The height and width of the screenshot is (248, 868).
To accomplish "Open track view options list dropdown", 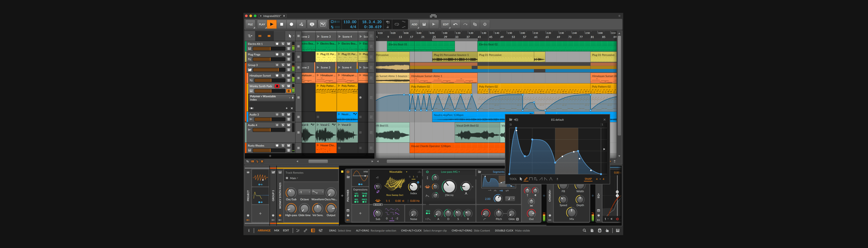I will 250,36.
